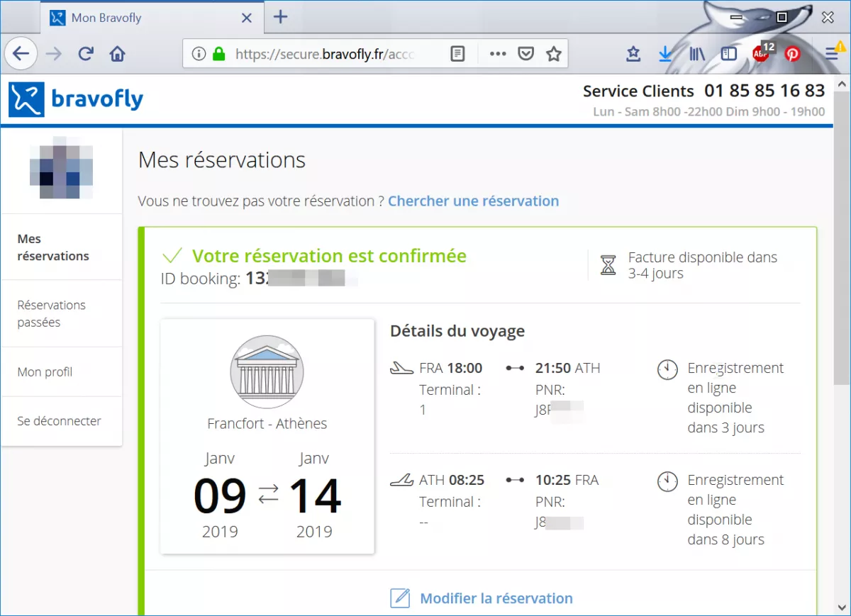Click the Athens temple destination image

pos(267,372)
